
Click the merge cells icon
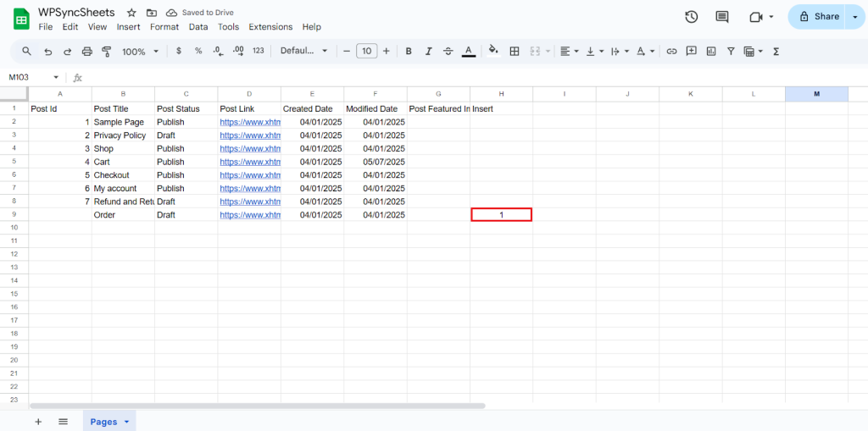[x=535, y=52]
